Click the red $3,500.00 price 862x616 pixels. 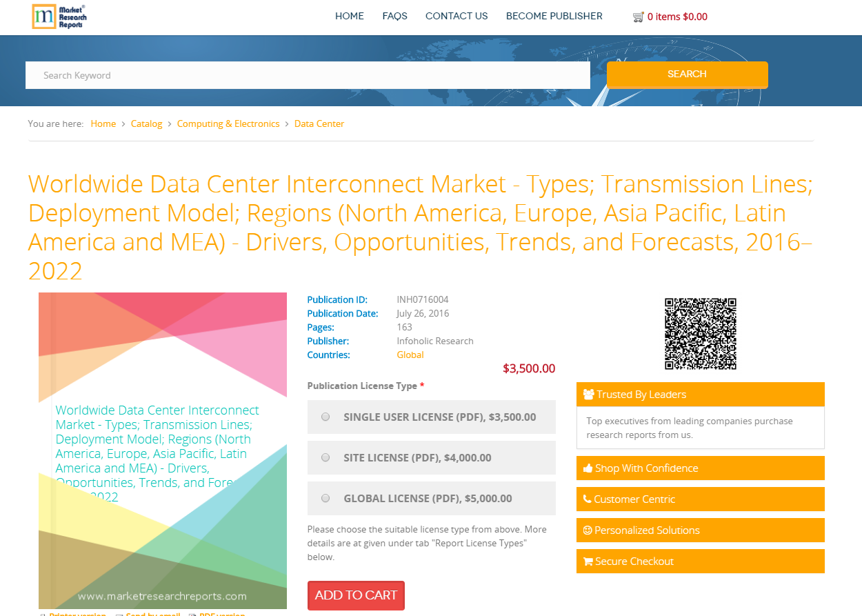click(529, 368)
